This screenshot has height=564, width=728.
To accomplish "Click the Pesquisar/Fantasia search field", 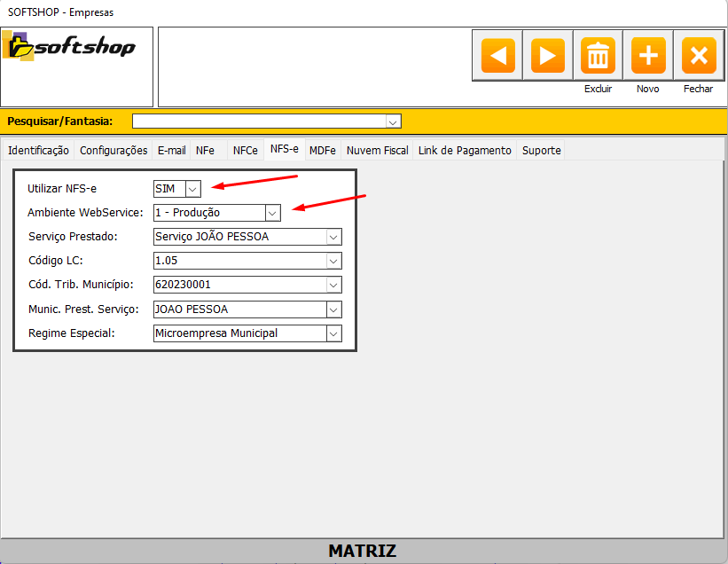I will pos(257,121).
